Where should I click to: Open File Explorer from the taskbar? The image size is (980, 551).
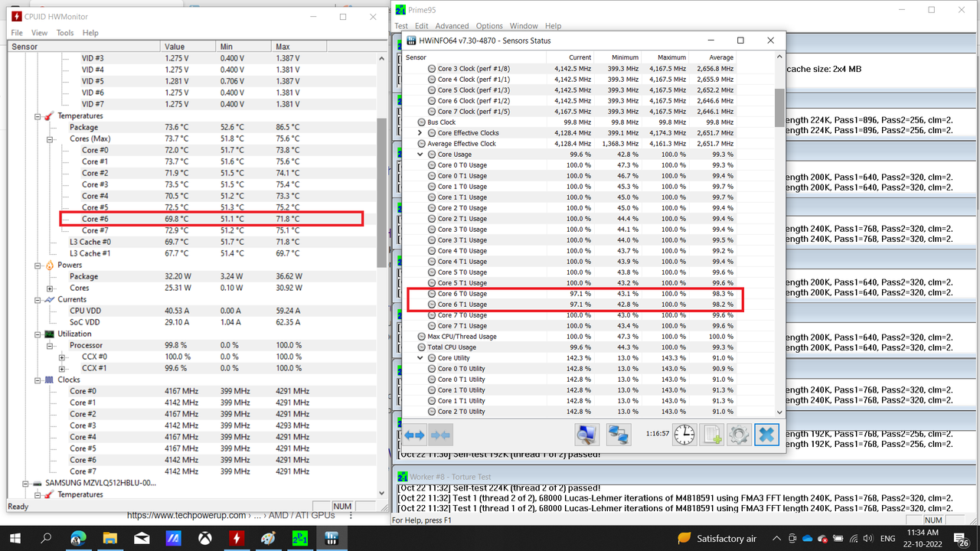pos(110,538)
